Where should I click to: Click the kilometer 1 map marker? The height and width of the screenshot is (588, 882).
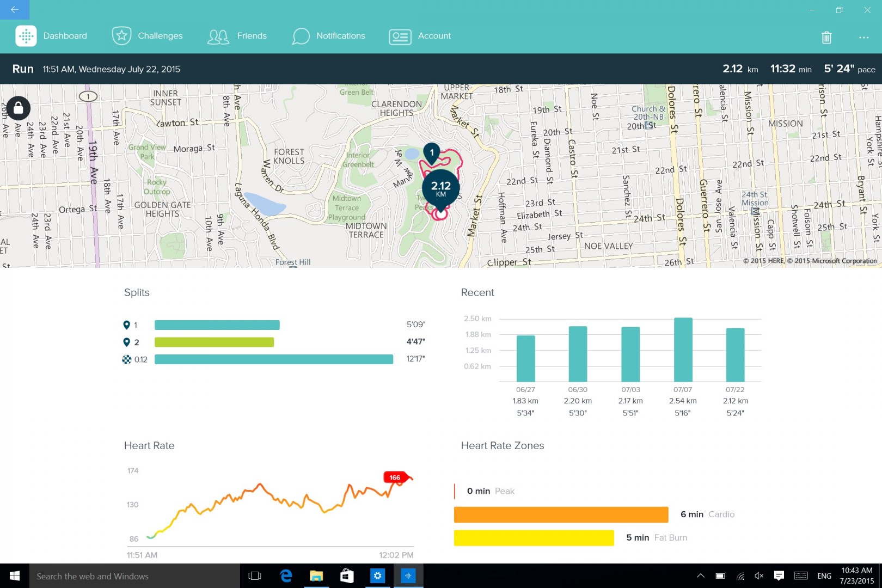(x=432, y=153)
